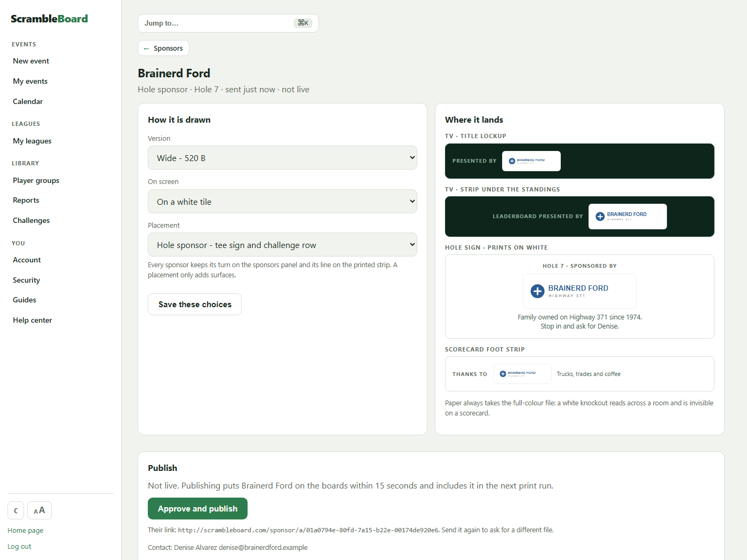Click 'LEADERBOARD PRESENTED BY' text

pyautogui.click(x=537, y=217)
